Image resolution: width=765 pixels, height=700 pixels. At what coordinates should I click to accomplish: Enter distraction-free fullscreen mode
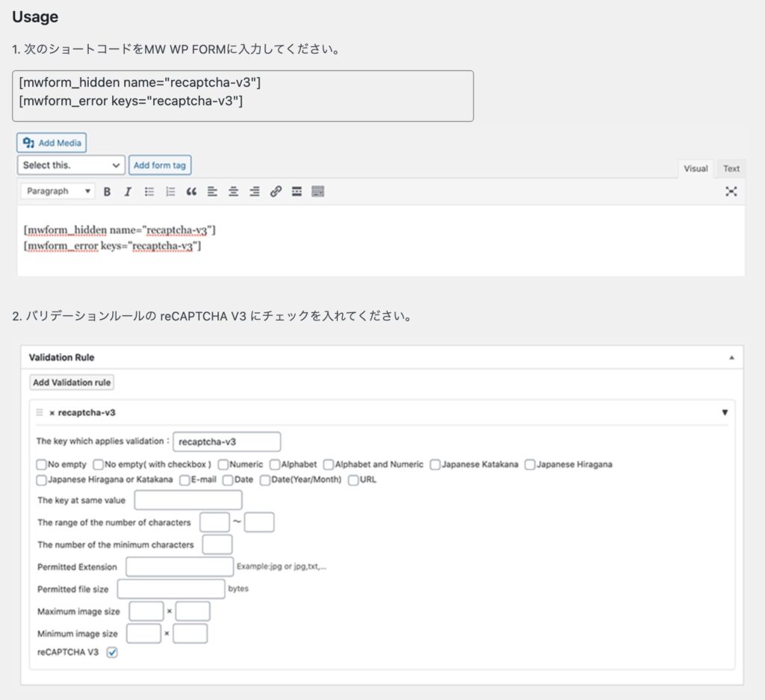click(x=731, y=192)
